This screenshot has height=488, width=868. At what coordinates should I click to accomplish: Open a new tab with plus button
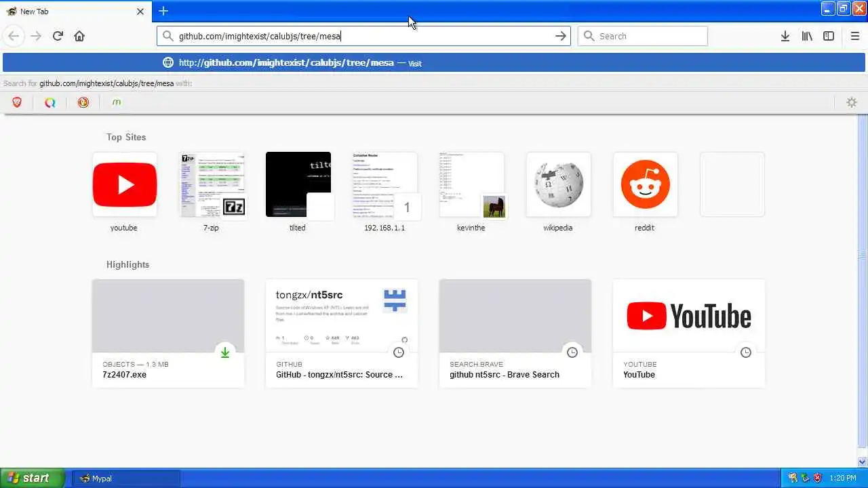point(163,11)
